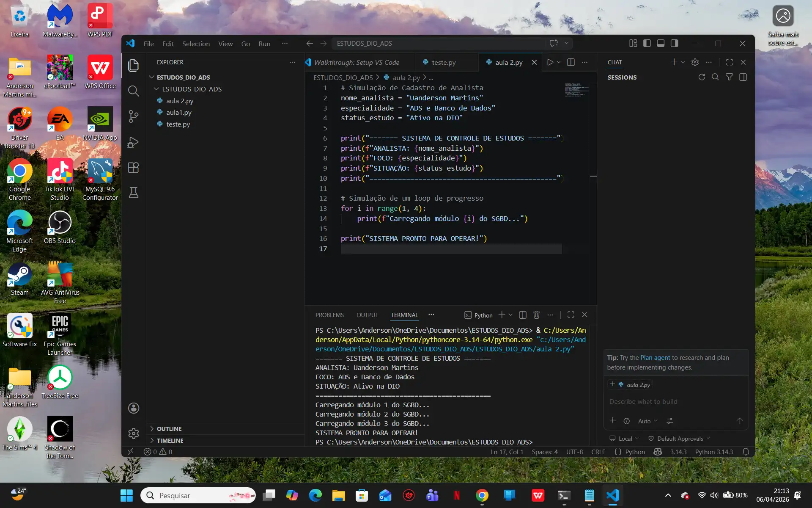The height and width of the screenshot is (508, 812).
Task: Switch to the teste.py editor tab
Action: coord(443,62)
